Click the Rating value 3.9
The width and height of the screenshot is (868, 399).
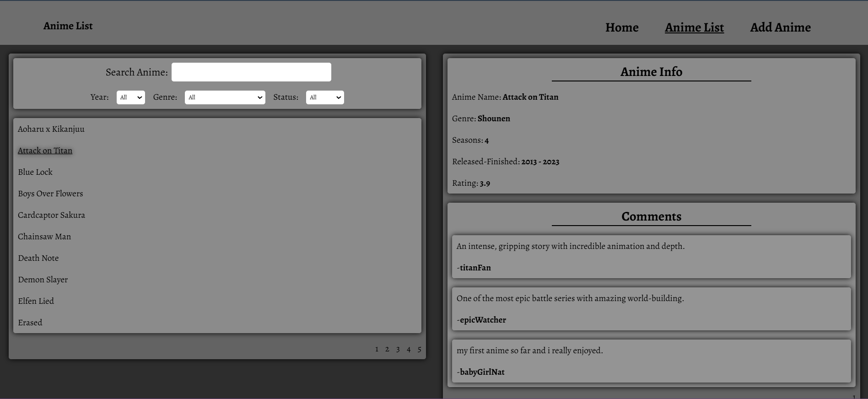[485, 183]
